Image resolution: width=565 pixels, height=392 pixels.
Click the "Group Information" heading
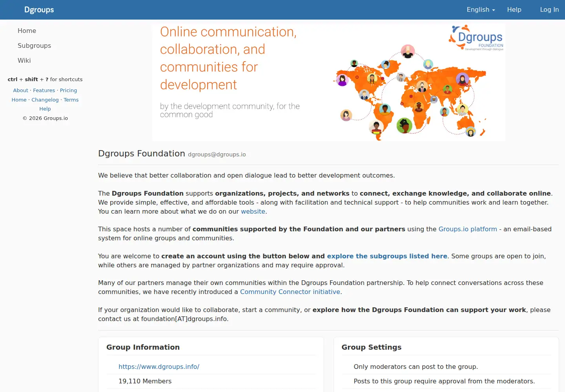coord(143,347)
